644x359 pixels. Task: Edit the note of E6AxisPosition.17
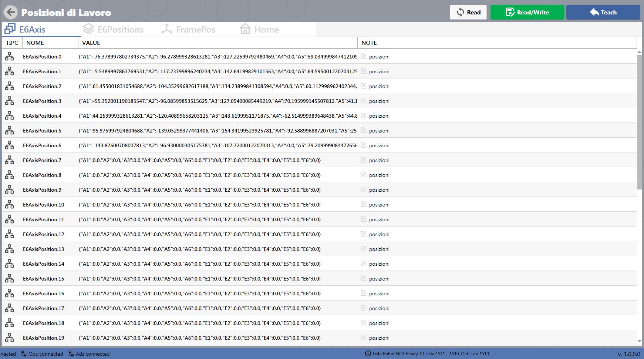coord(364,308)
